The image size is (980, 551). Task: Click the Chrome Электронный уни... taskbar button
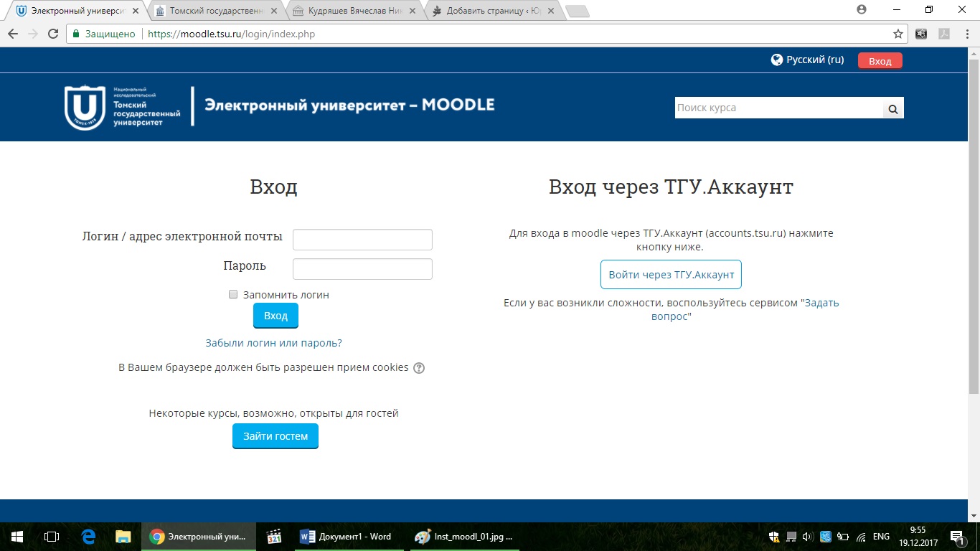[x=199, y=536]
